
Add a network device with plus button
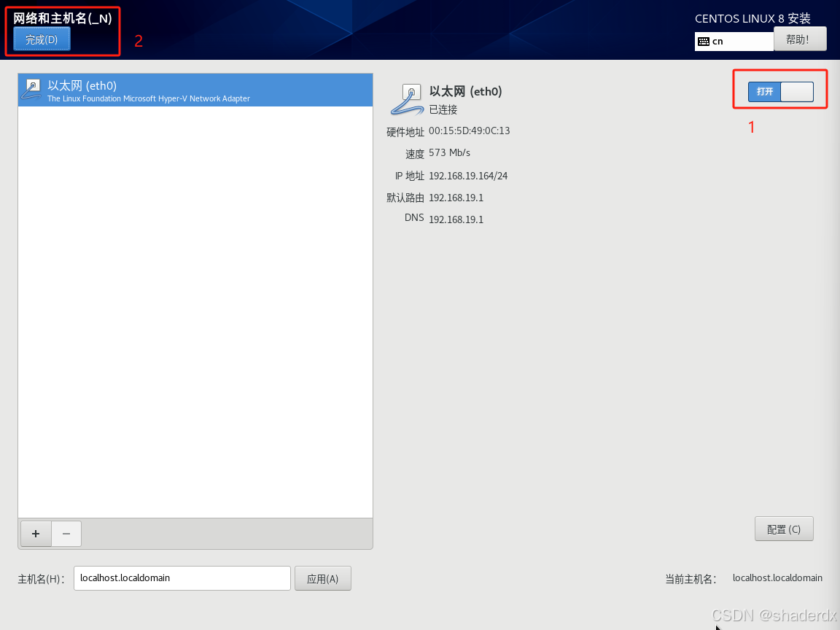pos(36,534)
